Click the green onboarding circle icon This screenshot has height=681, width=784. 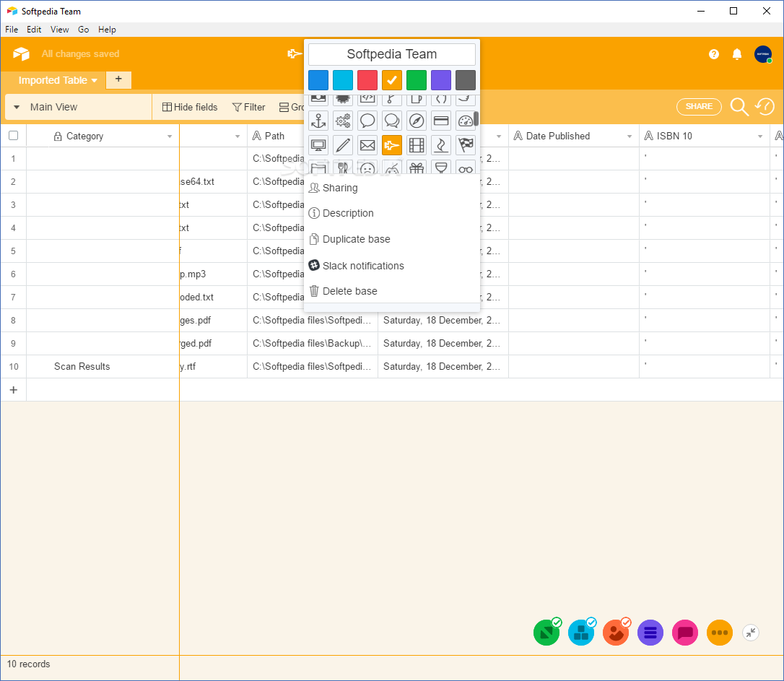546,633
